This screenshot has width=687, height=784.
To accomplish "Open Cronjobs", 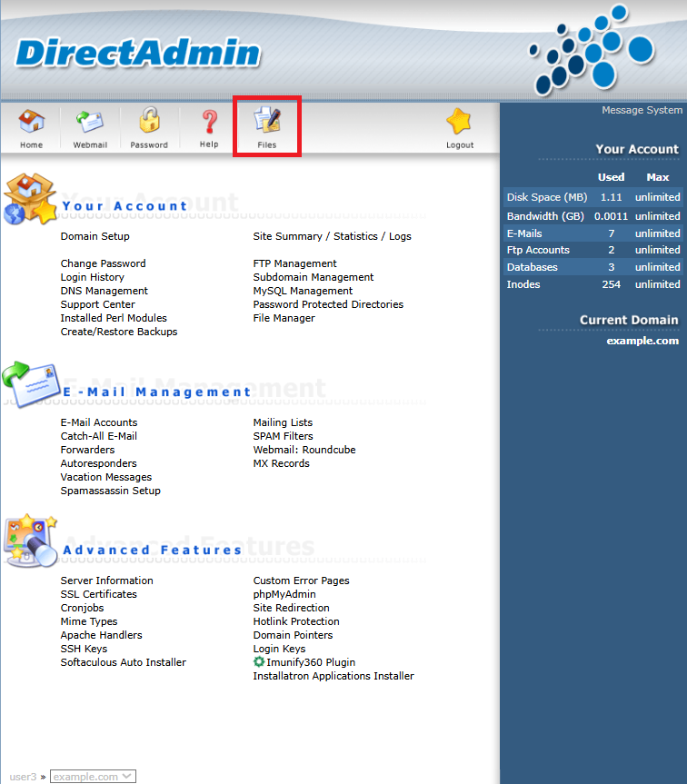I will tap(82, 608).
